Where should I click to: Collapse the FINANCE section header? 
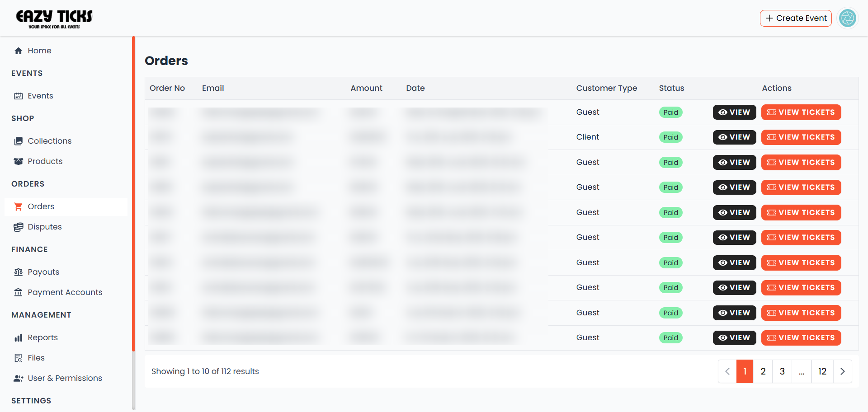[x=29, y=249]
